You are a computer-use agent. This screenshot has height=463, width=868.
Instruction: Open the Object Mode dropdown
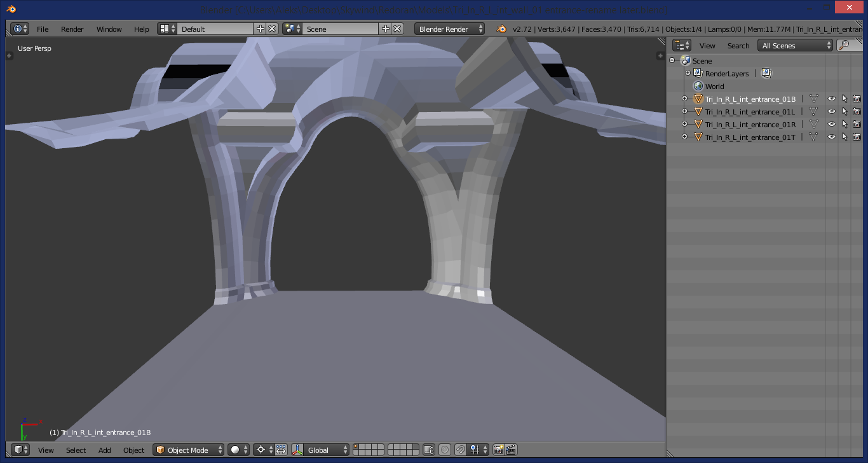point(189,450)
